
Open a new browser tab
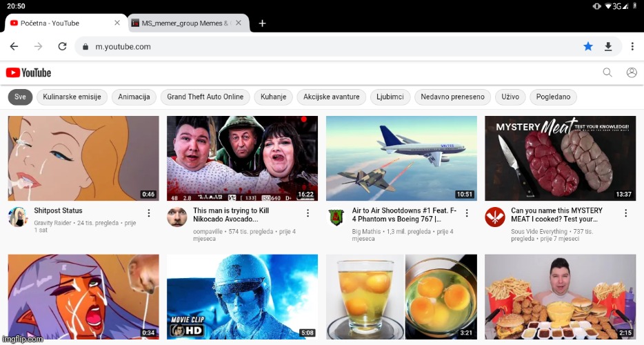[263, 23]
